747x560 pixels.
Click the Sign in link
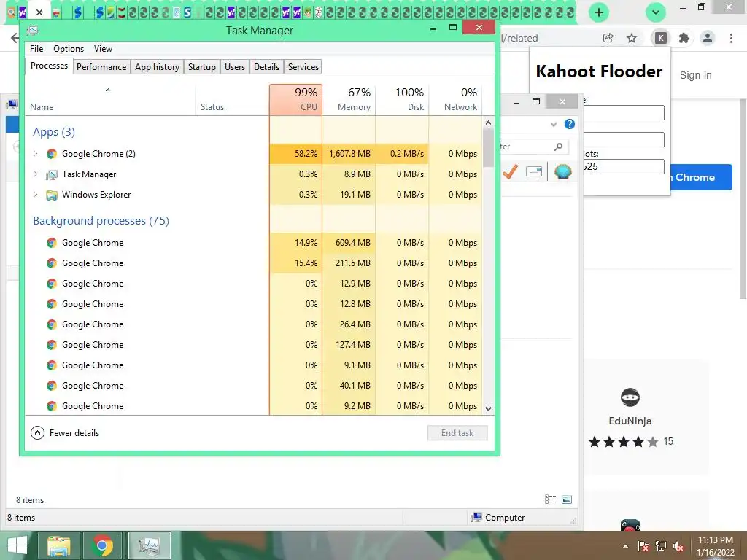tap(695, 75)
